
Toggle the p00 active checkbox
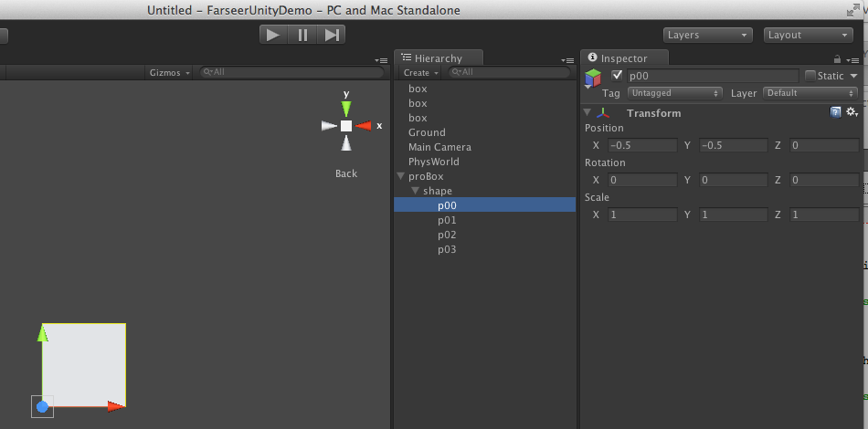pyautogui.click(x=616, y=75)
